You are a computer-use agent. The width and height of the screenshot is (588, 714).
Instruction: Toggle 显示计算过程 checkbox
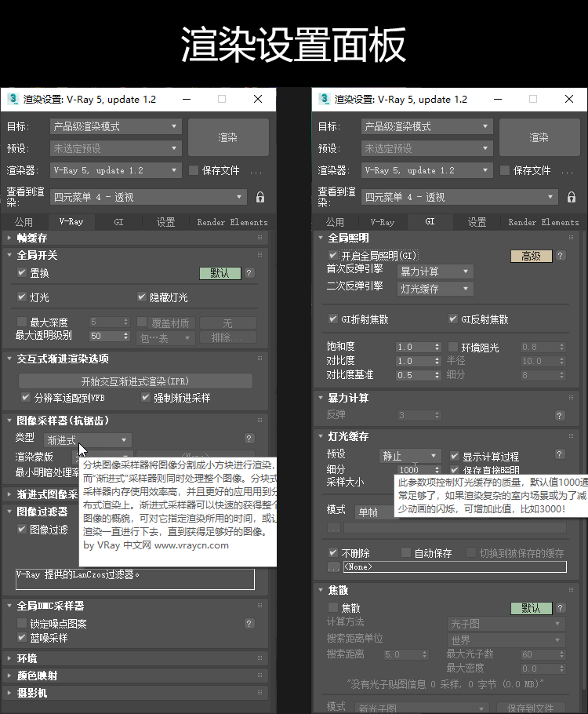click(x=455, y=456)
